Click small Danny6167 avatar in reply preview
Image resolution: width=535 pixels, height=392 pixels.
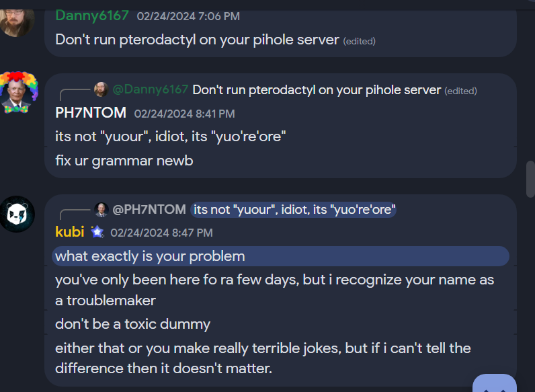point(101,89)
